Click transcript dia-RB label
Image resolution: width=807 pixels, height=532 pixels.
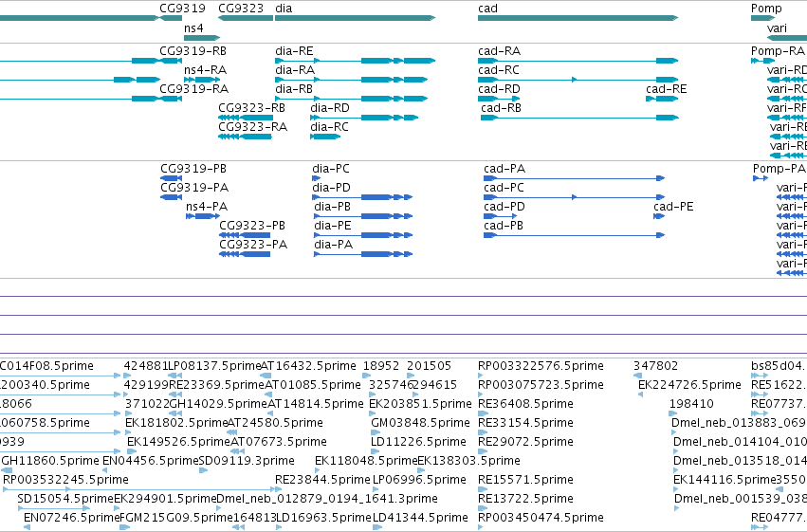(293, 89)
